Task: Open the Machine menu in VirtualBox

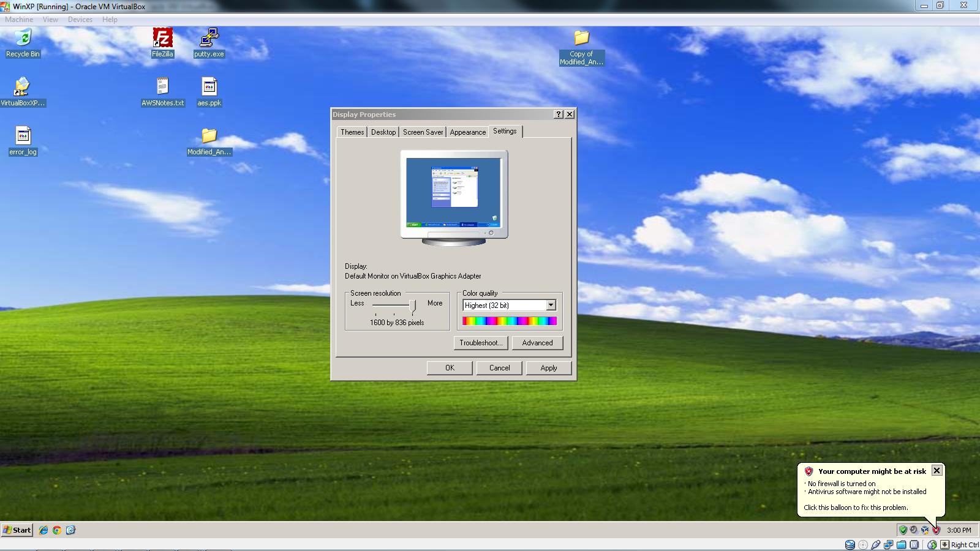Action: tap(19, 19)
